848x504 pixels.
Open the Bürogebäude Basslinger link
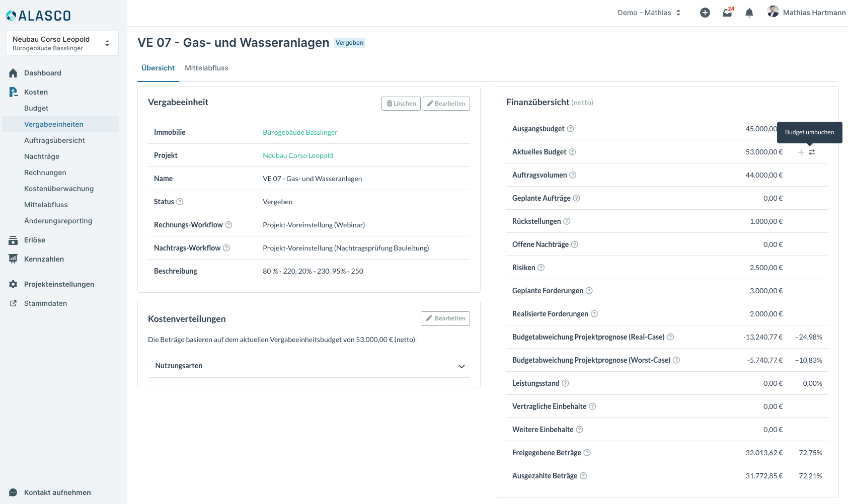pyautogui.click(x=300, y=132)
